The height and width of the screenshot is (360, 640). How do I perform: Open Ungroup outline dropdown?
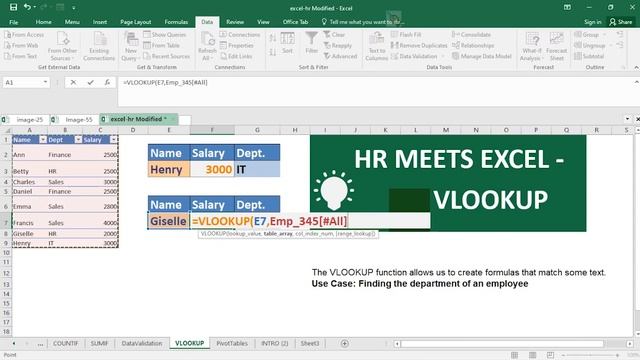[x=592, y=45]
